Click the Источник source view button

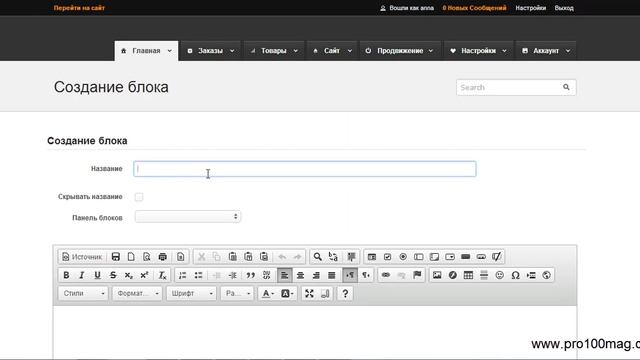[82, 257]
